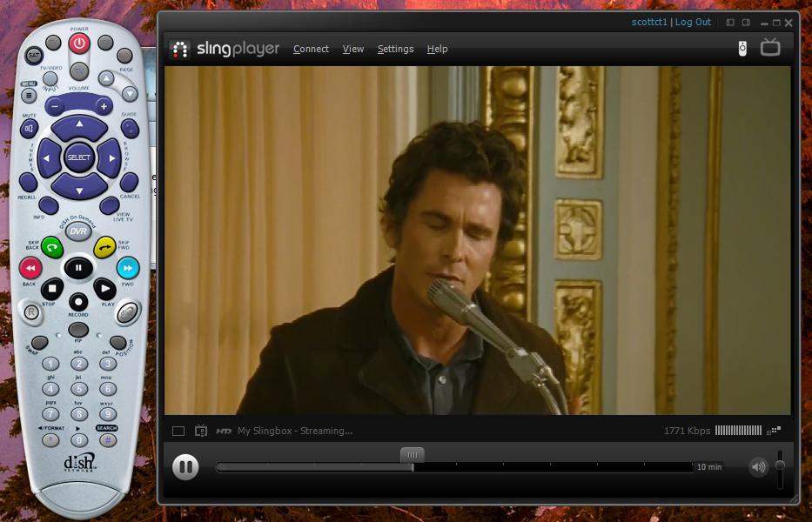Click the blue Fwd fast-forward button
The image size is (812, 522).
[x=128, y=268]
